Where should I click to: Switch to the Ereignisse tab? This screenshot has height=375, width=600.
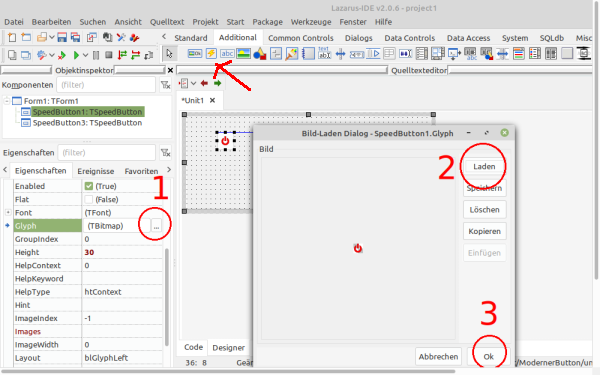point(96,171)
